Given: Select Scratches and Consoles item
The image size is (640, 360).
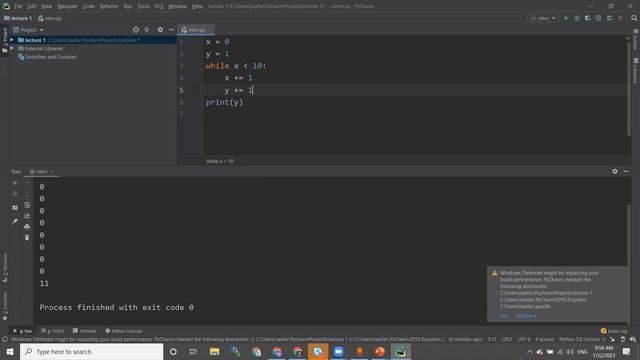Looking at the screenshot, I should pos(47,57).
